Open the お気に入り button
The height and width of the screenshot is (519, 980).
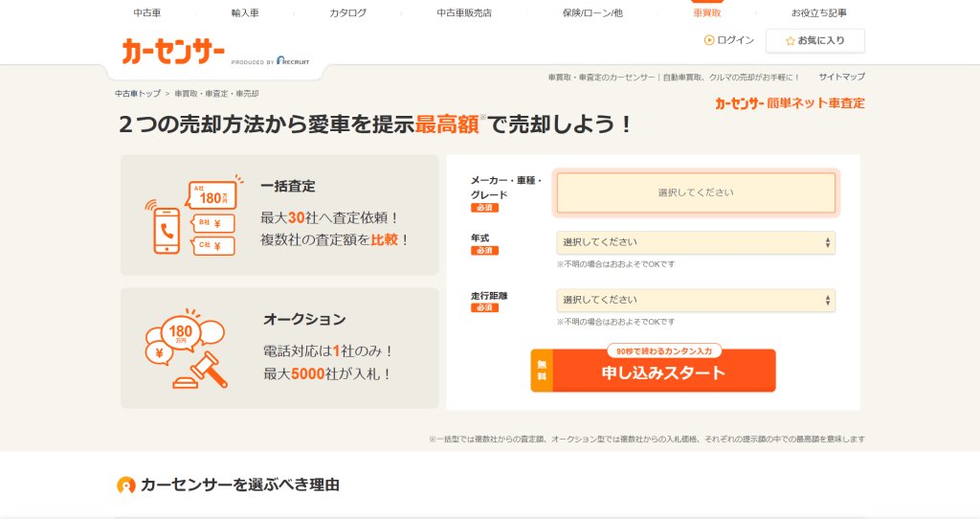[815, 40]
